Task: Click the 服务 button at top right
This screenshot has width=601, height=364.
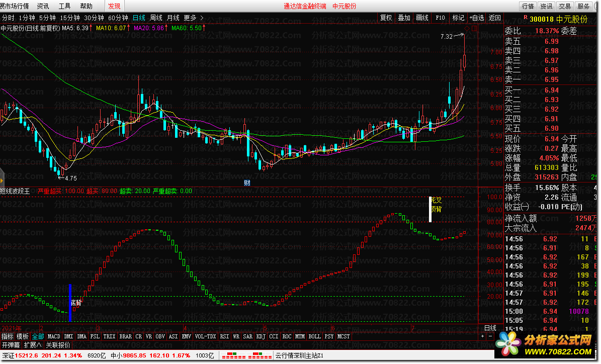Action: click(x=583, y=6)
